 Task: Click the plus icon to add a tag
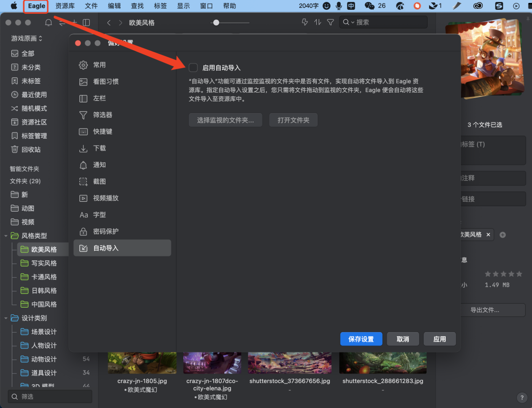tap(502, 235)
